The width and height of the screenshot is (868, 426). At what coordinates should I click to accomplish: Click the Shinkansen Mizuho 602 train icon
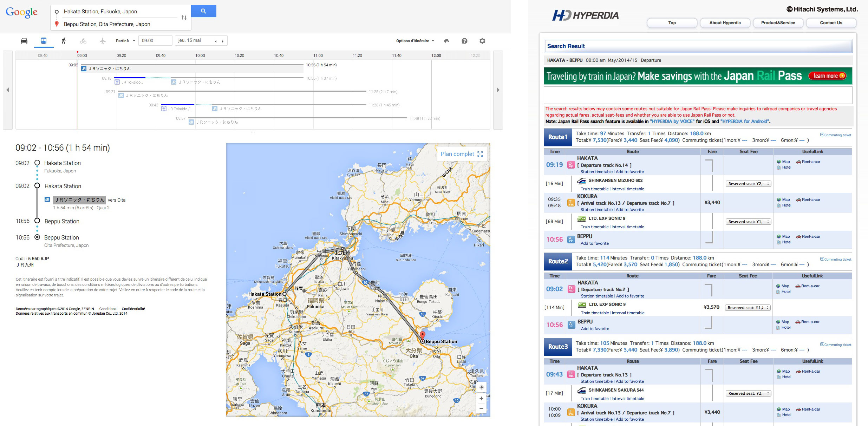tap(582, 181)
